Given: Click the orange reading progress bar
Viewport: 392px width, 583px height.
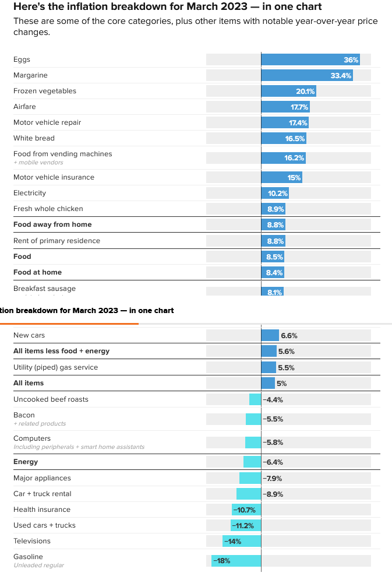Looking at the screenshot, I should [x=69, y=323].
